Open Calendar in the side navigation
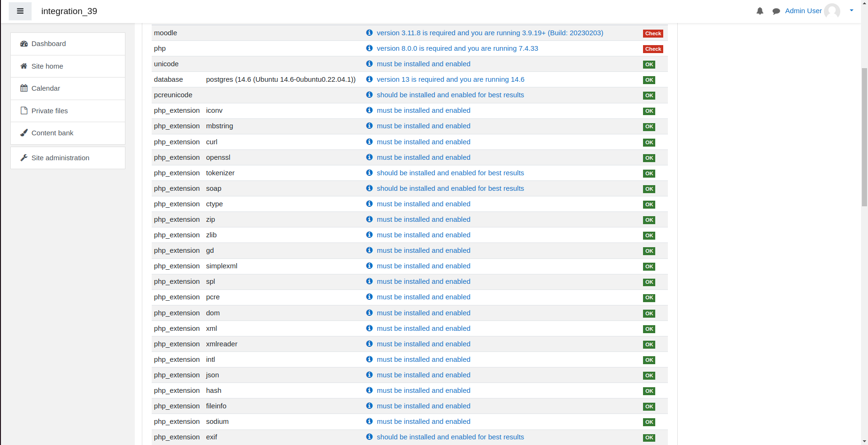 (x=68, y=88)
